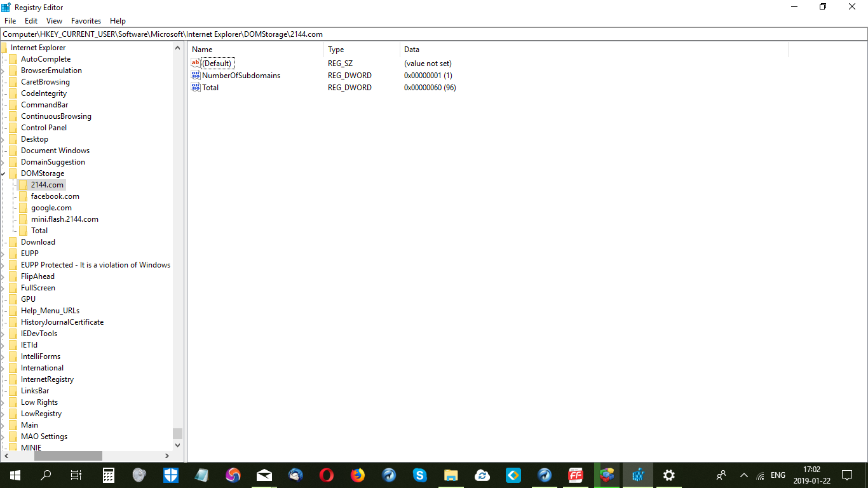Select the NumberOfSubdomains value name

pyautogui.click(x=241, y=75)
